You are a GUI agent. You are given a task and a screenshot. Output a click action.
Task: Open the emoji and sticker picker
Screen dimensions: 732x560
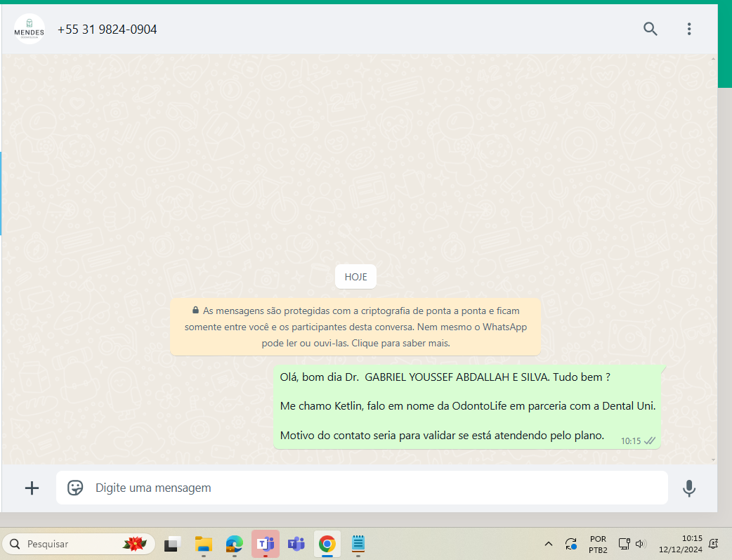pos(75,488)
